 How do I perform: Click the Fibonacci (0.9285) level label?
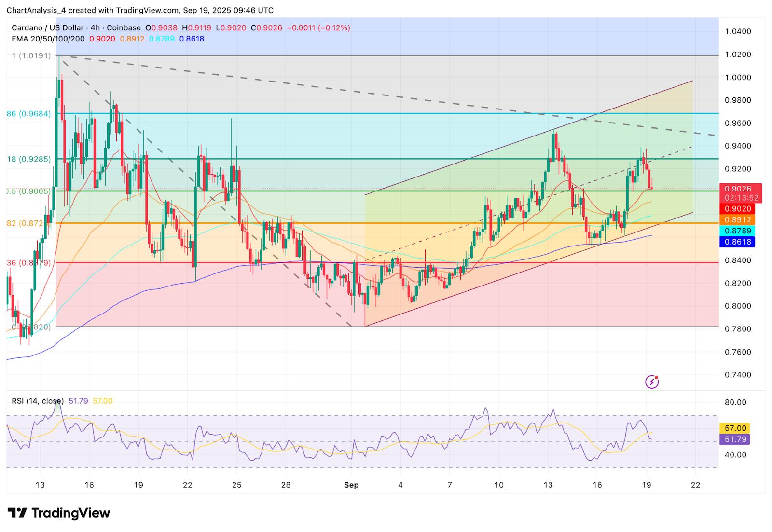[x=28, y=159]
